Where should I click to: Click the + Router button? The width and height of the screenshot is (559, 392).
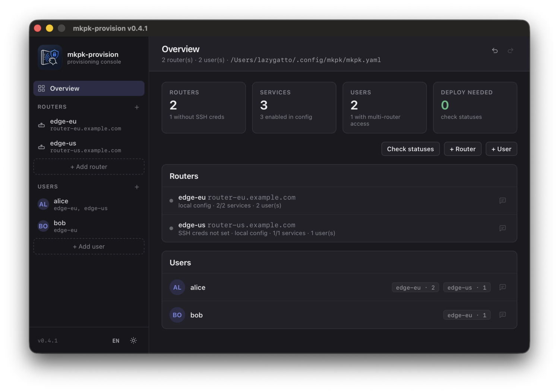[x=462, y=149]
